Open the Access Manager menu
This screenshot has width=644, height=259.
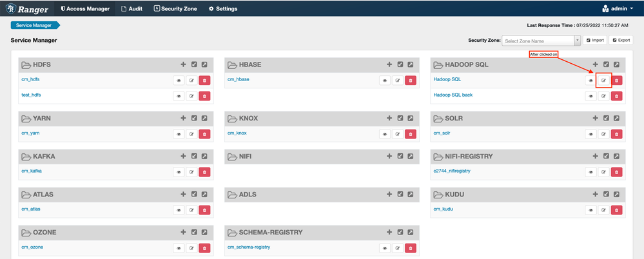[85, 8]
